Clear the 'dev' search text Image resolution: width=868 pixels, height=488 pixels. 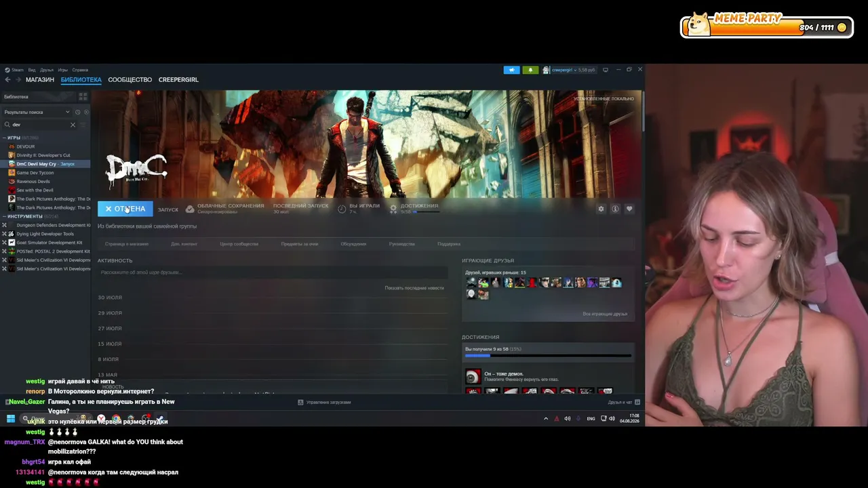tap(73, 125)
